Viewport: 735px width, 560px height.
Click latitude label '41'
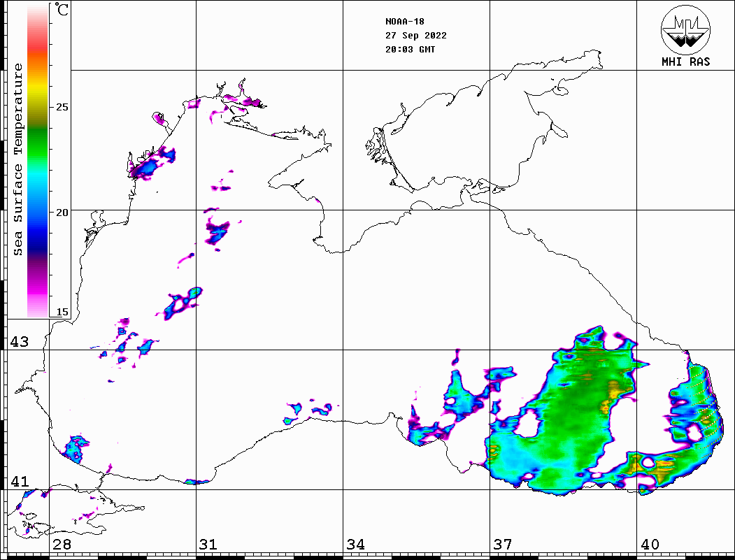20,481
